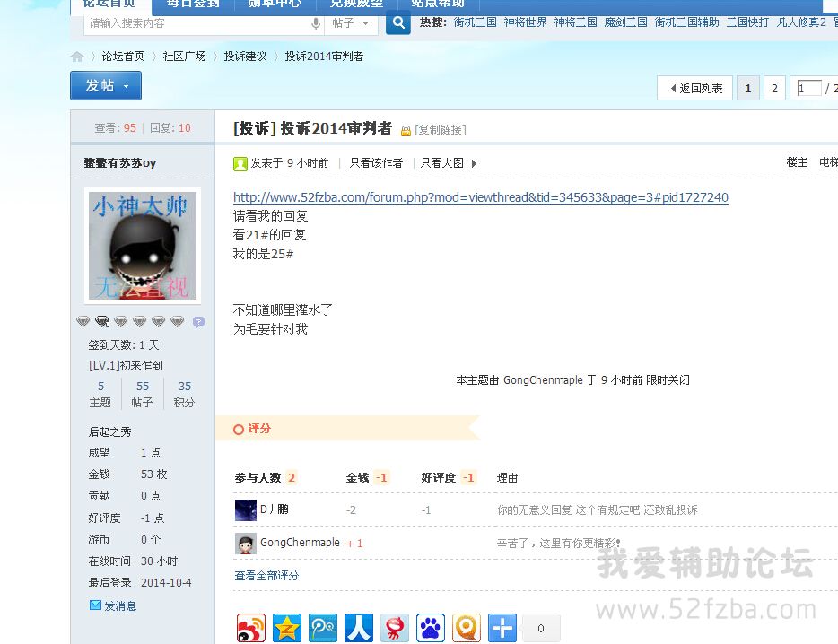Click the home icon in breadcrumb
838x644 pixels.
[x=77, y=57]
